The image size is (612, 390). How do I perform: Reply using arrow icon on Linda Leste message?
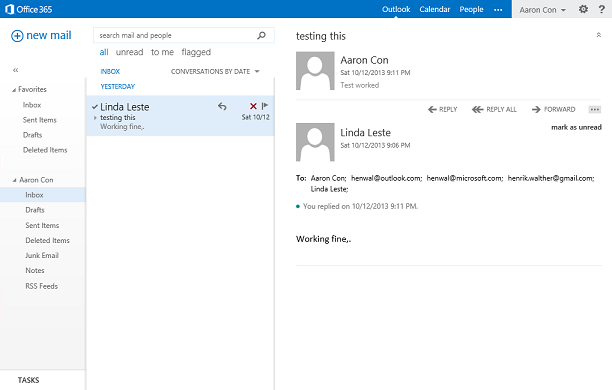tap(222, 106)
